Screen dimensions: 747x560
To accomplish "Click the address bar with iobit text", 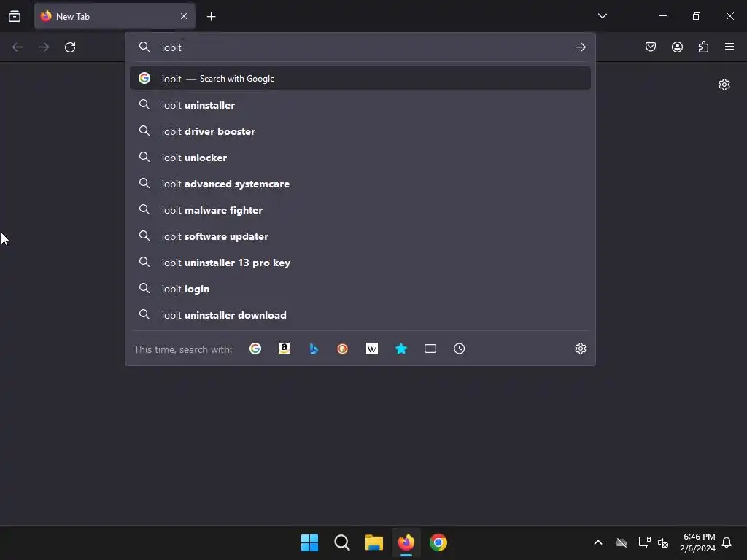I will coord(360,47).
